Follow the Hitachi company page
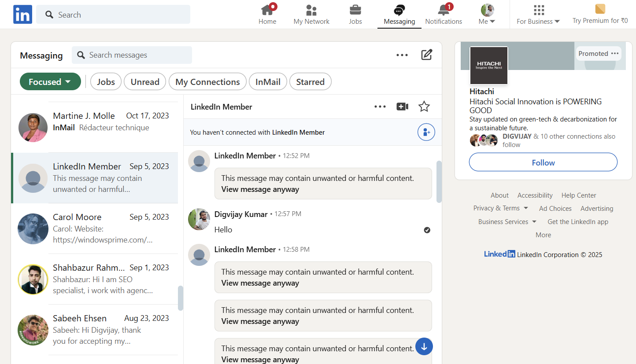Image resolution: width=636 pixels, height=364 pixels. click(543, 162)
